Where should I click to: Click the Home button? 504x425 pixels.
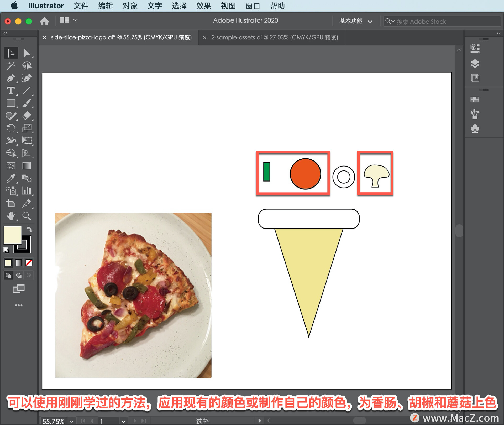click(x=44, y=21)
